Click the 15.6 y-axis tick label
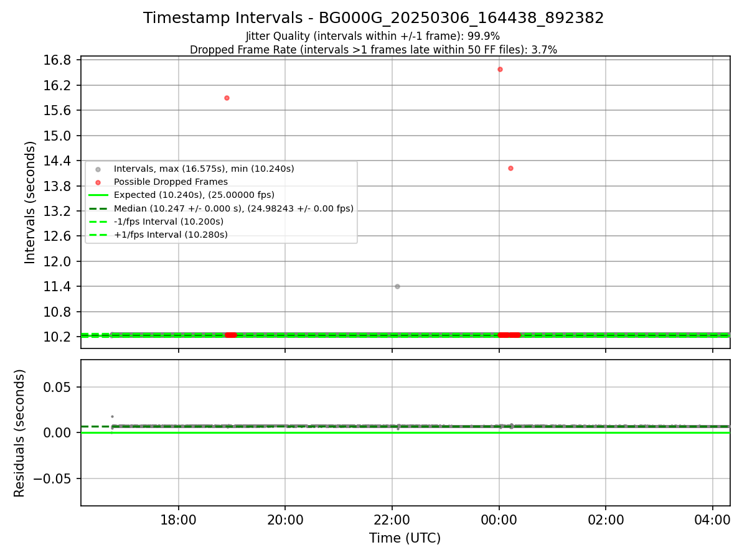Screen dimensions: 747x560 pyautogui.click(x=59, y=111)
